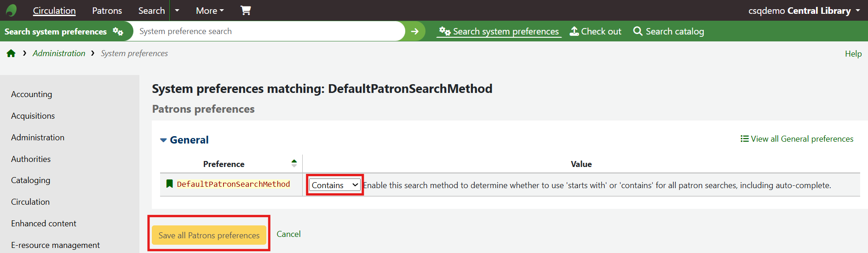Expand the More menu

coord(210,11)
